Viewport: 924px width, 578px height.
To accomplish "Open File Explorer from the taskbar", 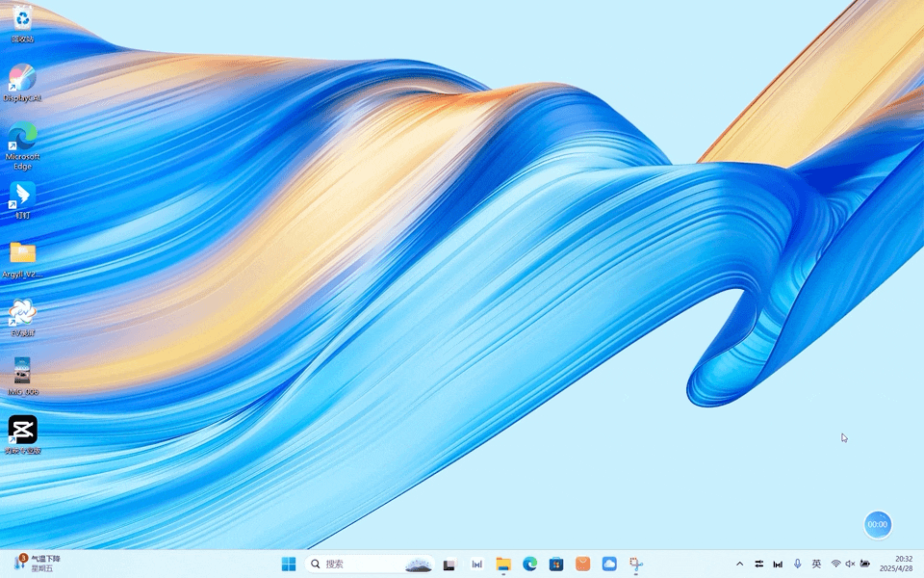I will coord(502,564).
